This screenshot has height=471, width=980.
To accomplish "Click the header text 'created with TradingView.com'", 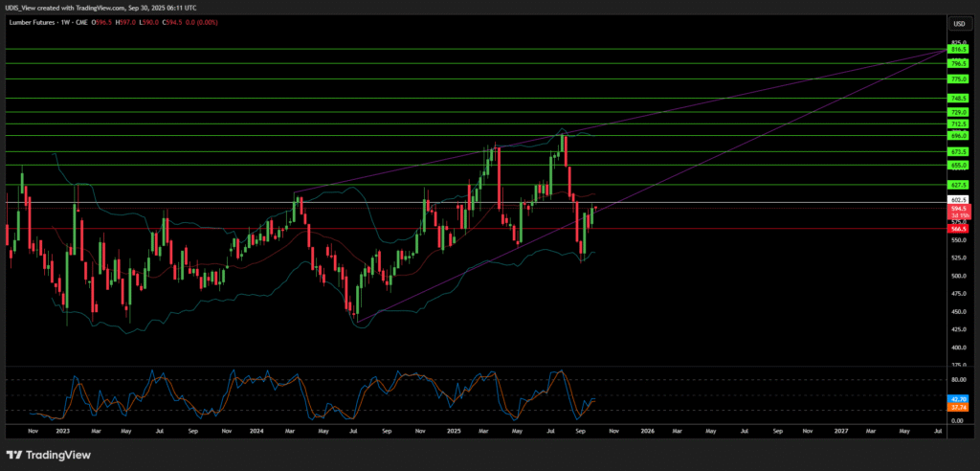I will coord(83,7).
